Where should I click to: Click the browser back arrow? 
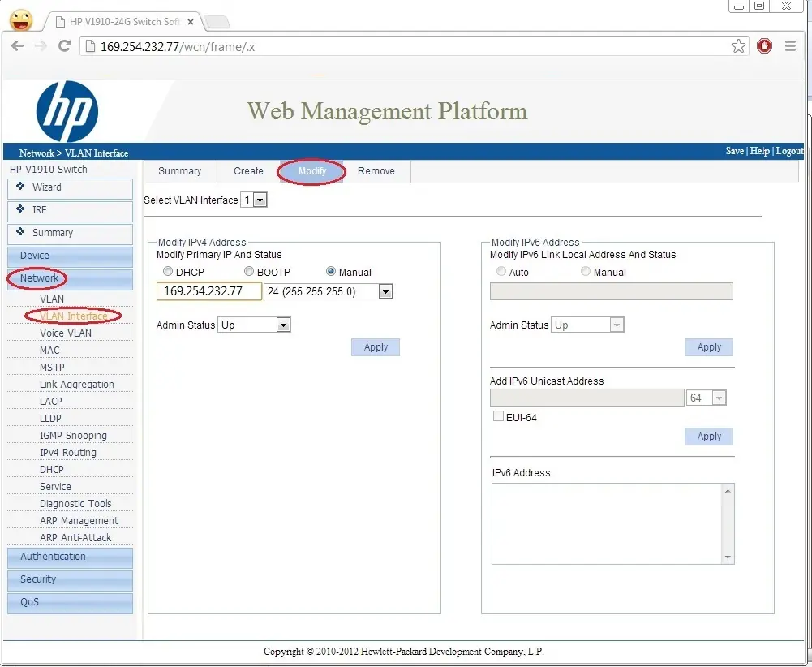tap(17, 46)
